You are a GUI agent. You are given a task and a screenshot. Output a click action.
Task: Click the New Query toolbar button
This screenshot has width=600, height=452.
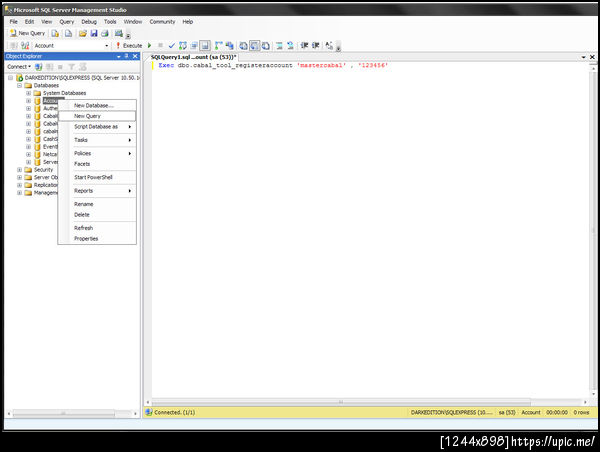point(27,33)
